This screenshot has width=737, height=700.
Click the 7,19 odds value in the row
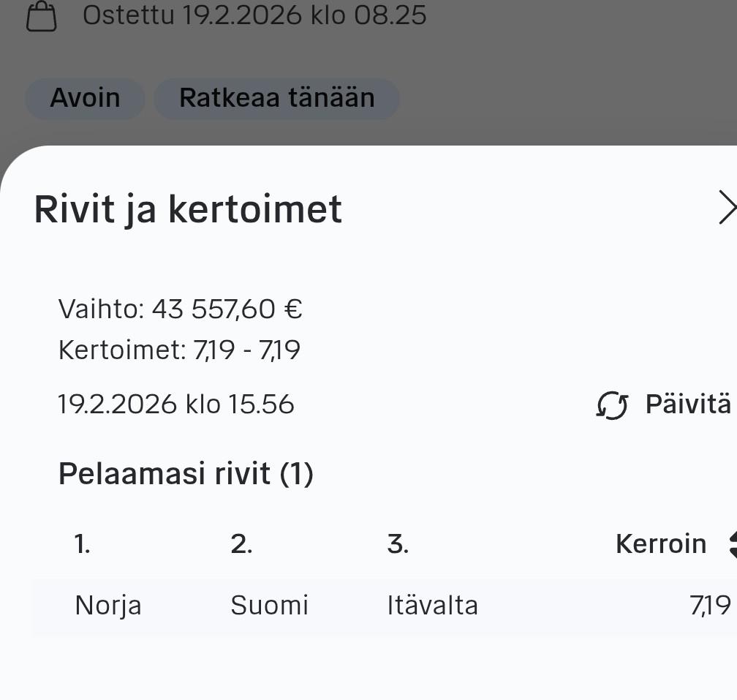click(709, 606)
